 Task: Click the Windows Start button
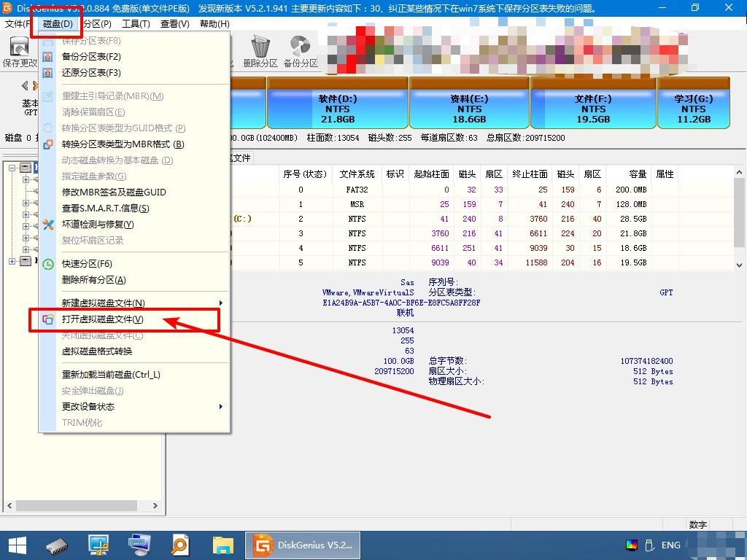pos(16,545)
